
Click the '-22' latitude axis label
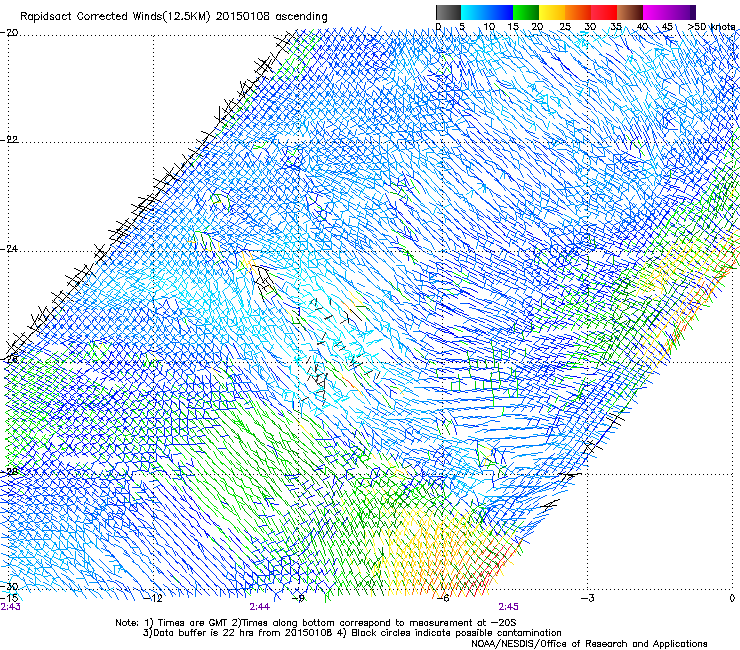pos(9,140)
